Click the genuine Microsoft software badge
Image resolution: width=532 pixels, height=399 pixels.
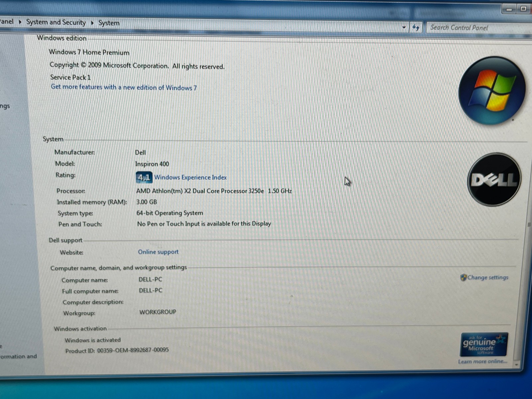(x=484, y=344)
